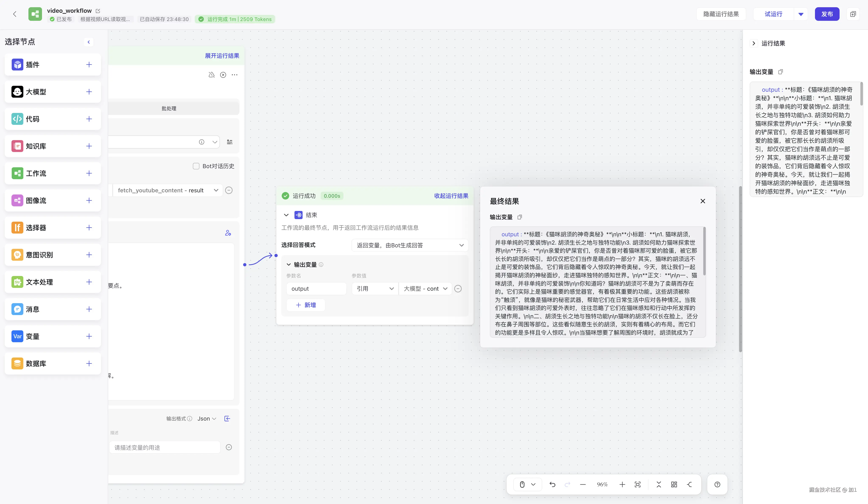
Task: Remove the output parameter row with minus icon
Action: tap(458, 289)
